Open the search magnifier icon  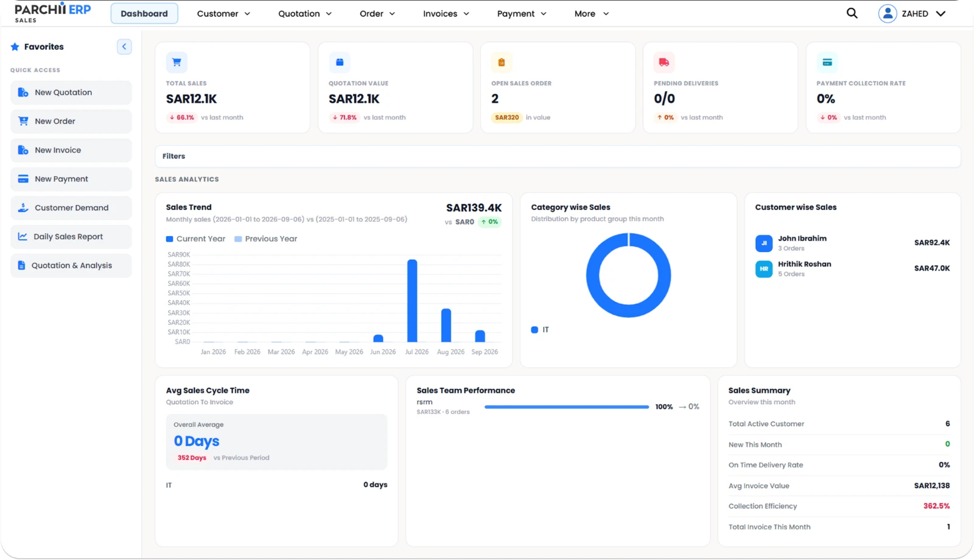pyautogui.click(x=852, y=13)
